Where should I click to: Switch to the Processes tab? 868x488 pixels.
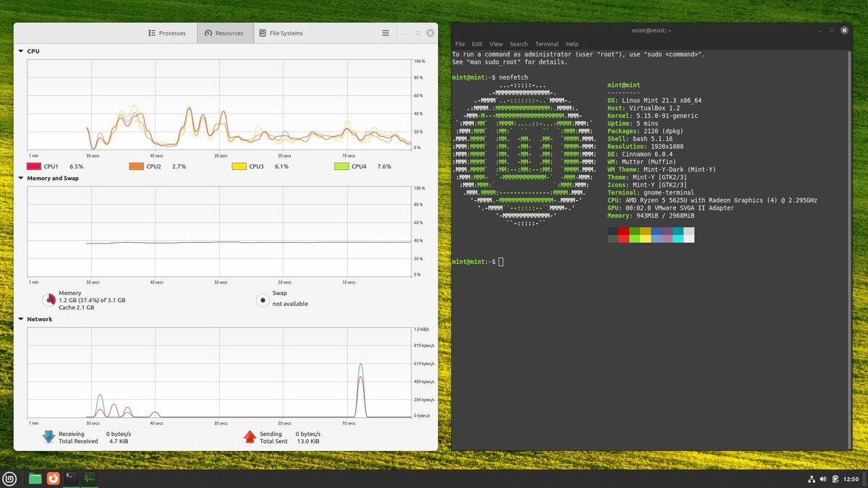tap(167, 33)
